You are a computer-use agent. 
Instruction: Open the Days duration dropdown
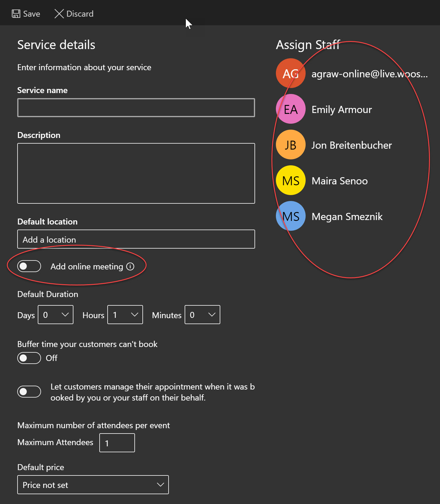point(56,315)
